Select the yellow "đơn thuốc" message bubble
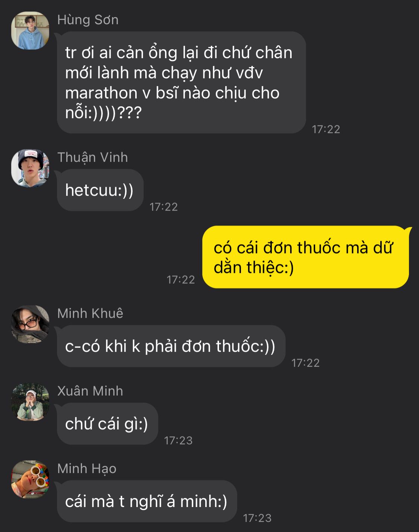This screenshot has height=532, width=419. [x=305, y=257]
